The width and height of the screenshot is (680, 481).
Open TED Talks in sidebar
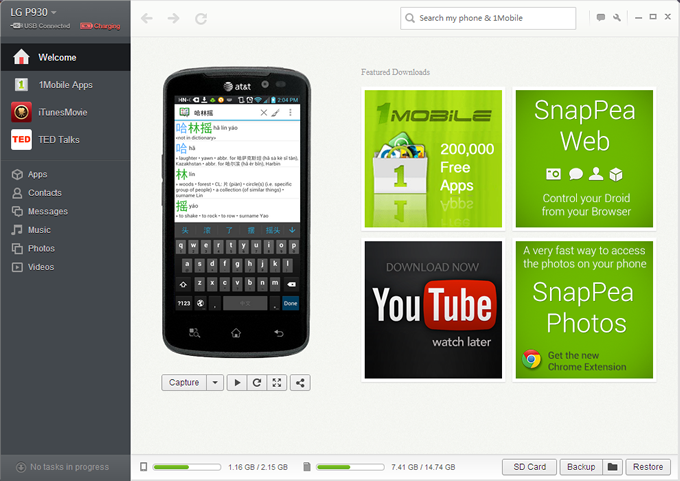pos(65,139)
